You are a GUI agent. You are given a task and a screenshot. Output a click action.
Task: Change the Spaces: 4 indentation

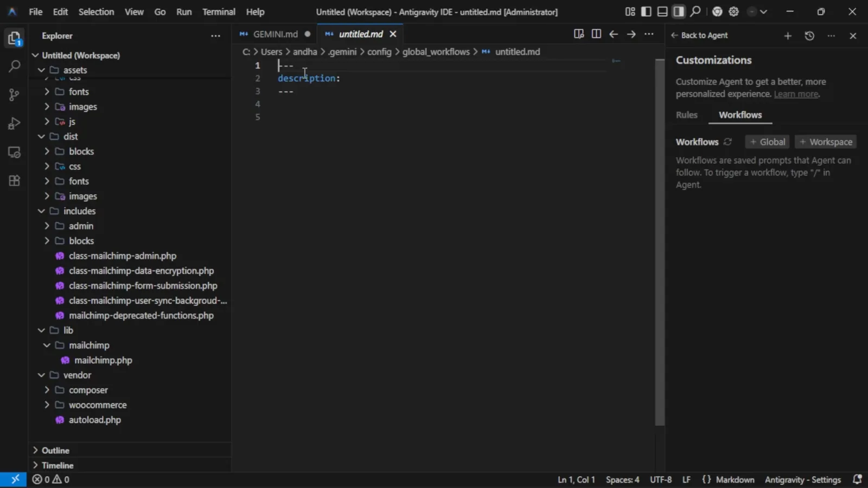click(x=622, y=480)
